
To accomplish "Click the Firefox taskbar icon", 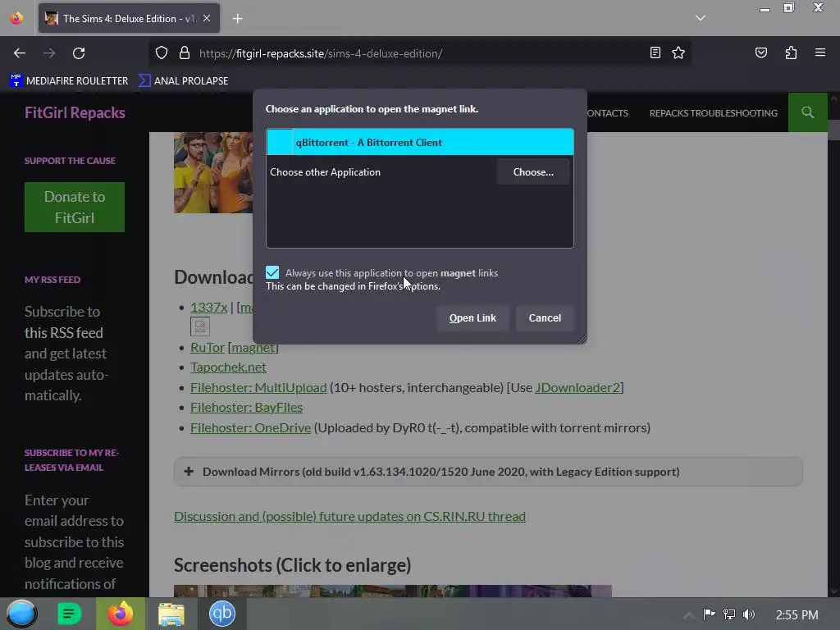I will click(121, 614).
